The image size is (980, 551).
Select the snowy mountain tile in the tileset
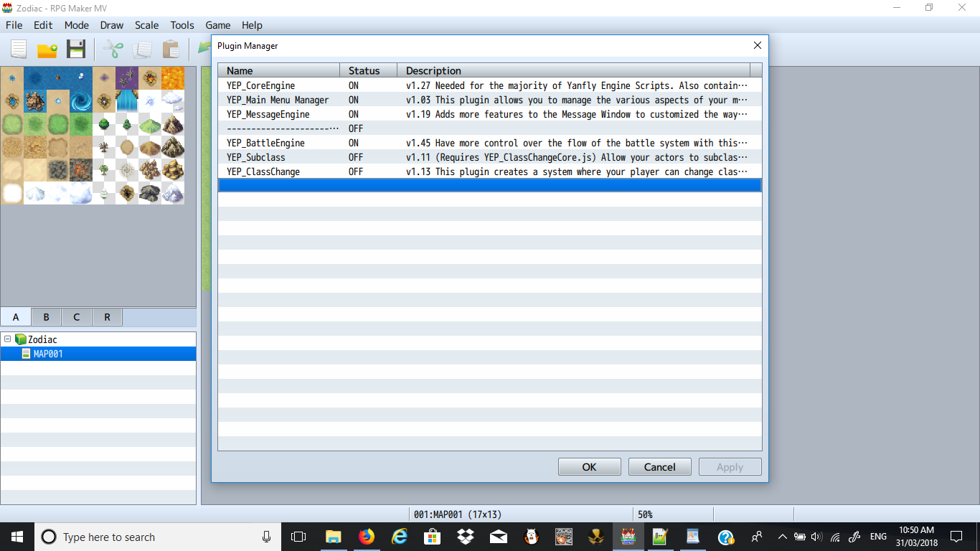(173, 193)
